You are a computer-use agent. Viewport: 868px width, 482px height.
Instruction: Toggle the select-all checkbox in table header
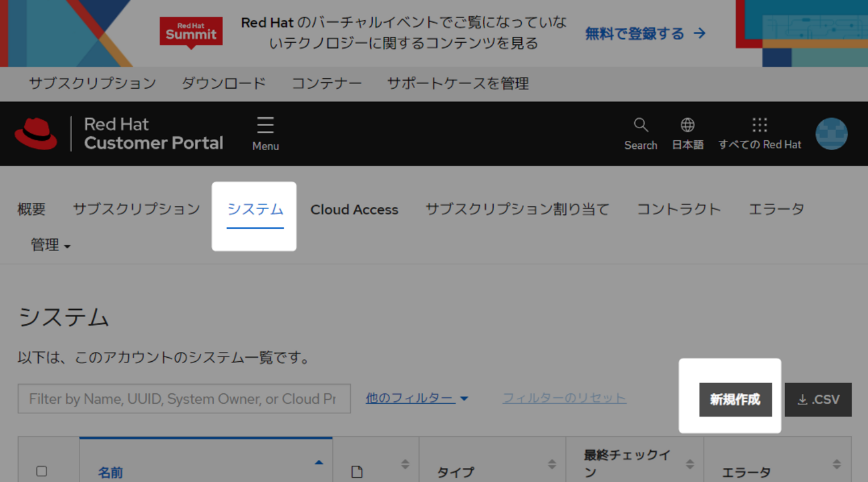41,471
